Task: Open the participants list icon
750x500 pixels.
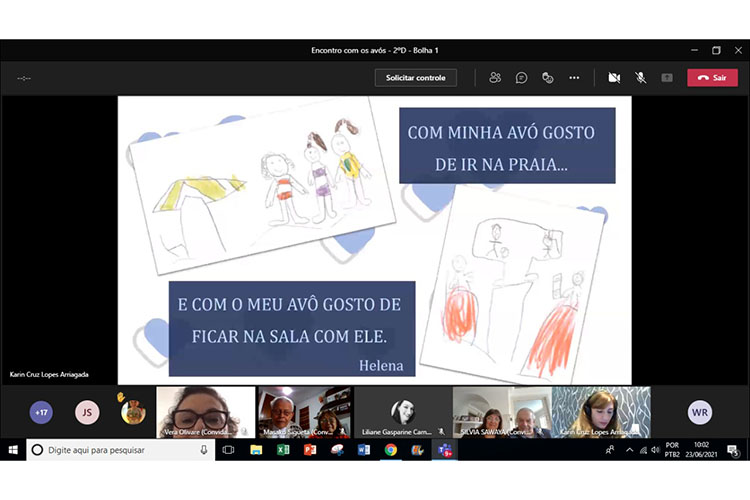Action: (495, 78)
